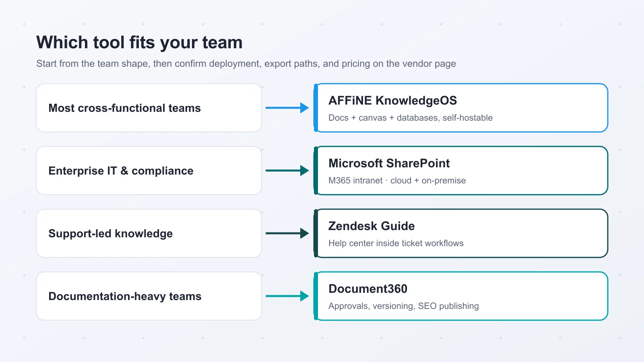This screenshot has width=644, height=362.
Task: Open the Zendesk Guide card
Action: coord(461,233)
